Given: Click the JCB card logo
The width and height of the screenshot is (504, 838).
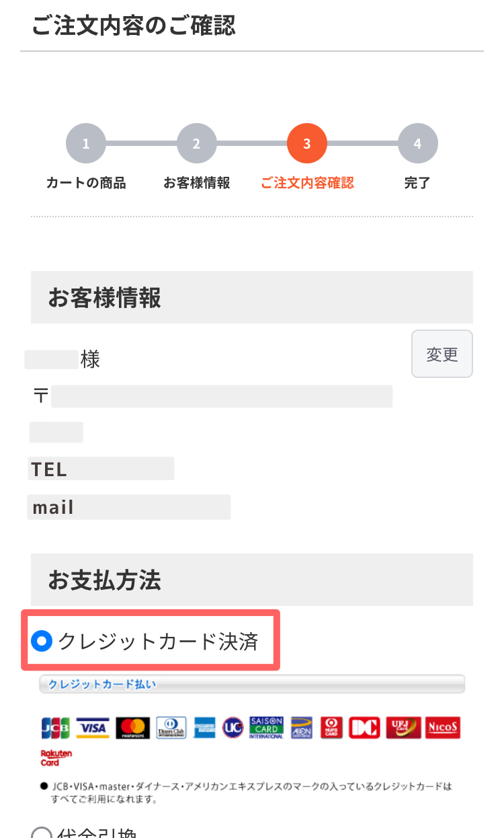Looking at the screenshot, I should coord(56,727).
